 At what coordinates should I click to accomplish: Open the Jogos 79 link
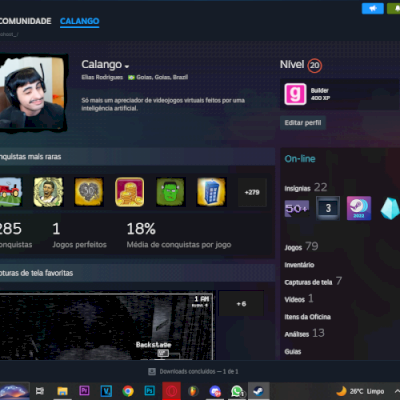click(x=301, y=247)
